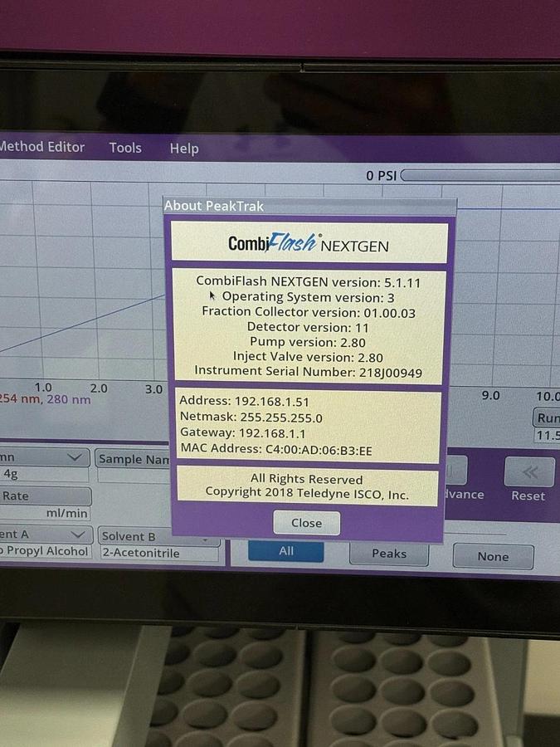This screenshot has width=560, height=747.
Task: Select the None collection button
Action: click(x=494, y=556)
